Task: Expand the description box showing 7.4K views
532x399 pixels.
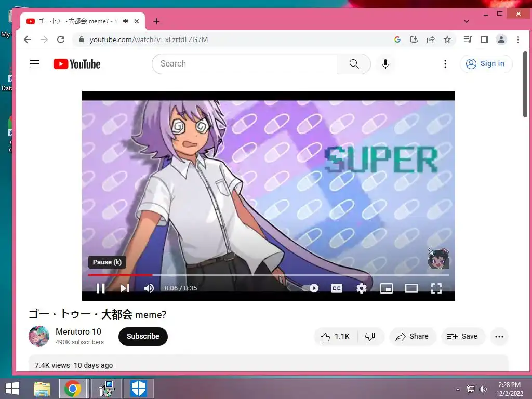Action: [x=269, y=363]
